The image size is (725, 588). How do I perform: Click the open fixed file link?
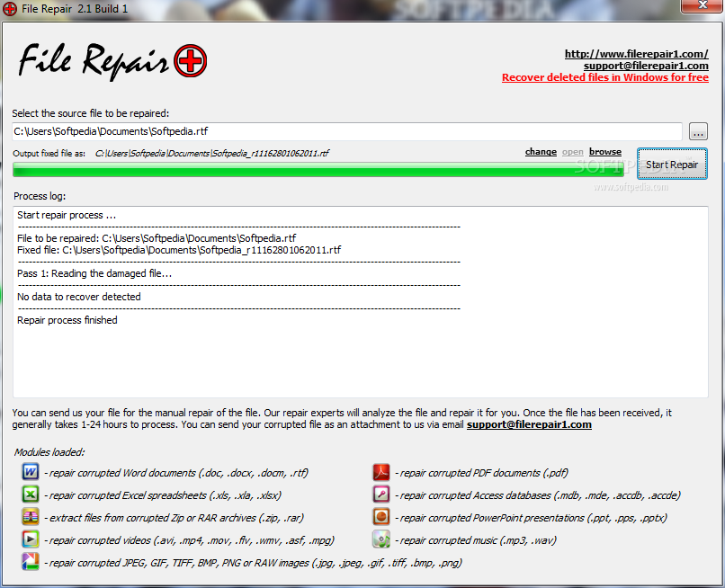572,152
